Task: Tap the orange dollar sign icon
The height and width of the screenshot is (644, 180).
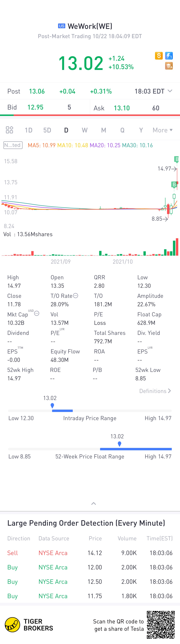Action: point(159,56)
